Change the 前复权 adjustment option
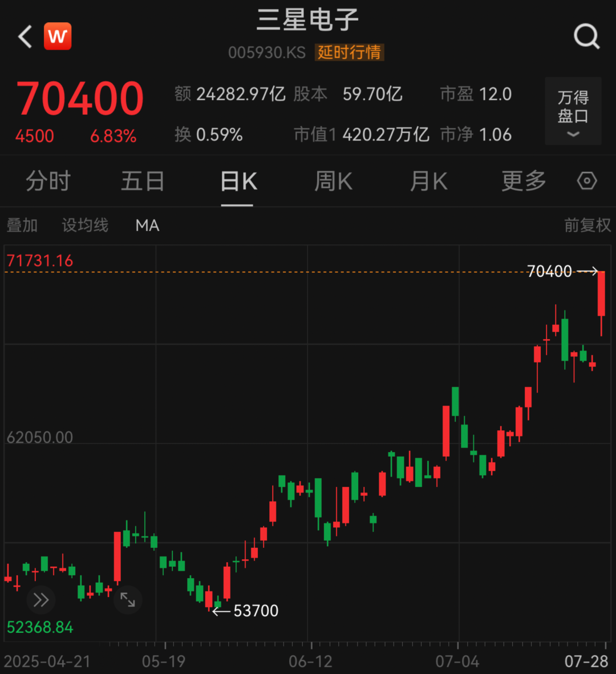The width and height of the screenshot is (616, 674). tap(587, 225)
